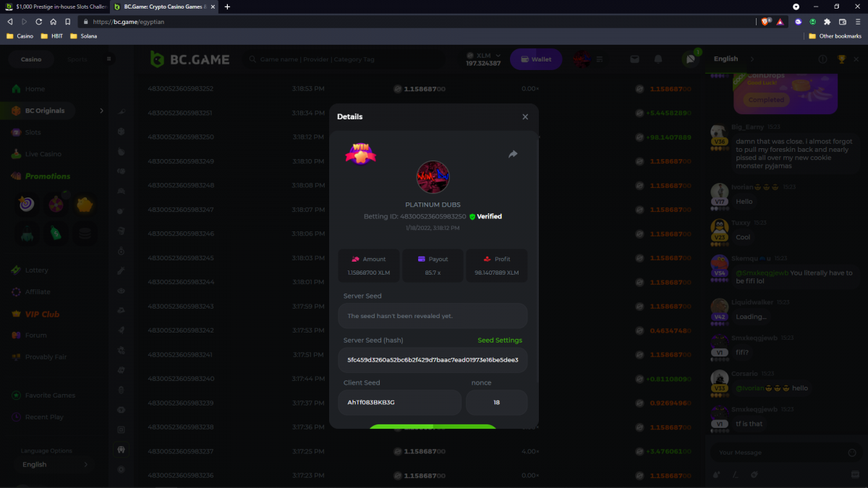Screen dimensions: 868x488
Task: Open the mail envelope icon
Action: tap(634, 59)
